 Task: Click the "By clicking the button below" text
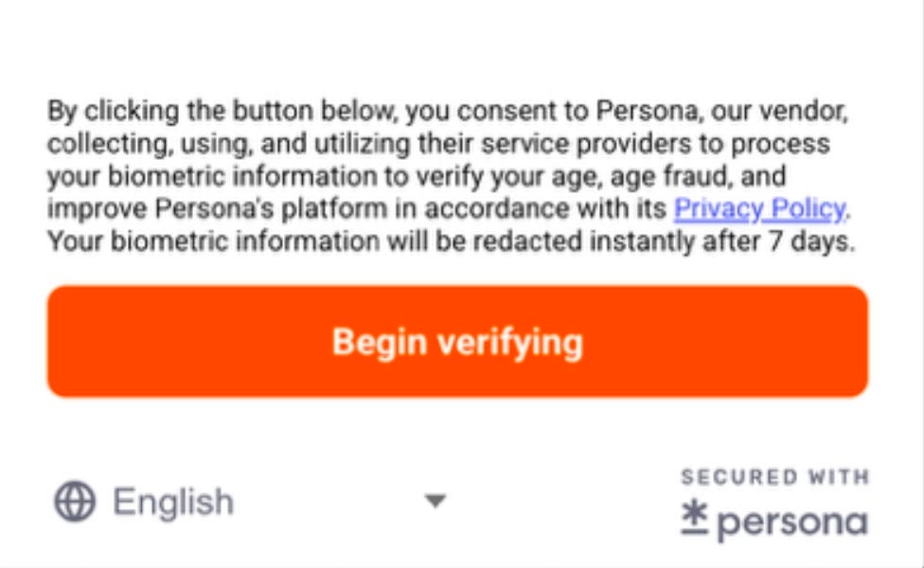(224, 112)
